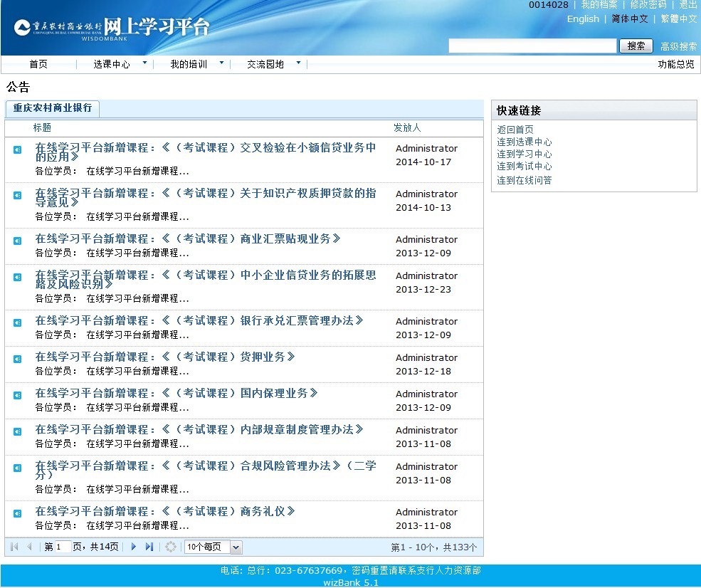Click 连到在线问答 quick link
701x588 pixels.
coord(525,180)
